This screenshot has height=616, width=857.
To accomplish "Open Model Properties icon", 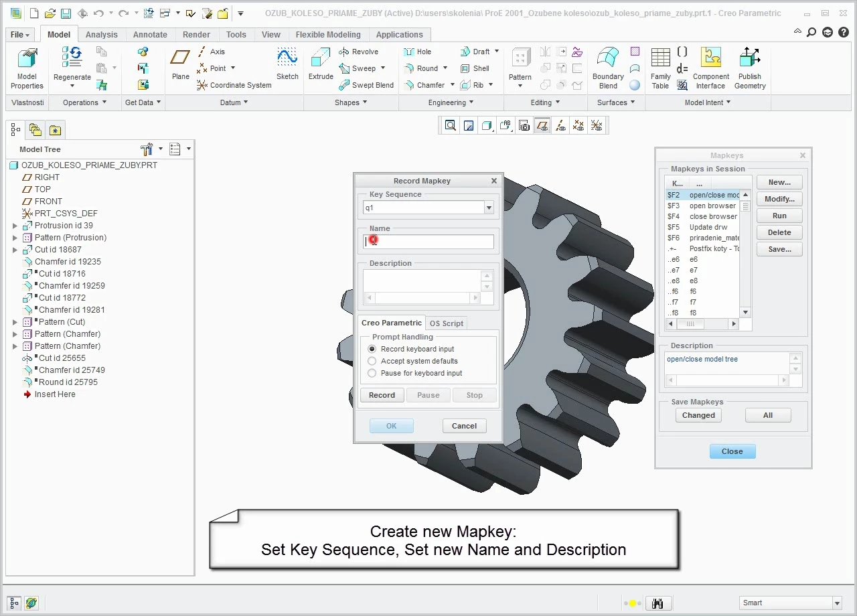I will [x=27, y=68].
